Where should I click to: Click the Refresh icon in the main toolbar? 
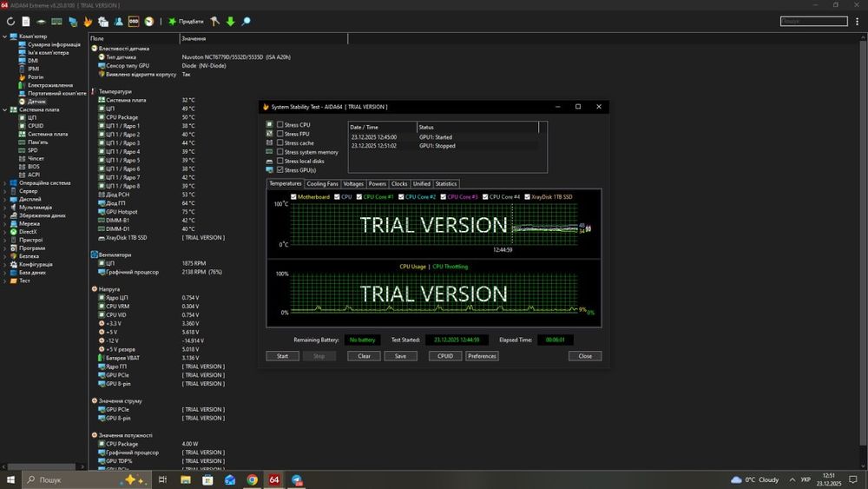tap(10, 21)
